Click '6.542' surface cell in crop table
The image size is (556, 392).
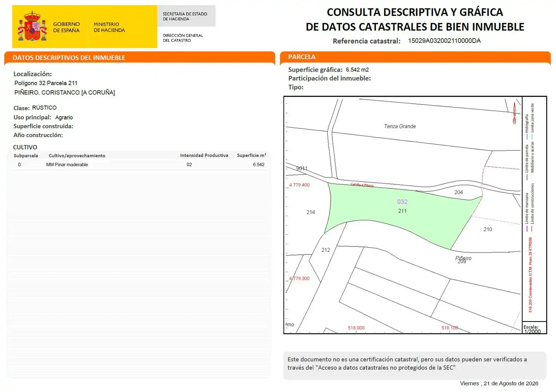pos(259,165)
